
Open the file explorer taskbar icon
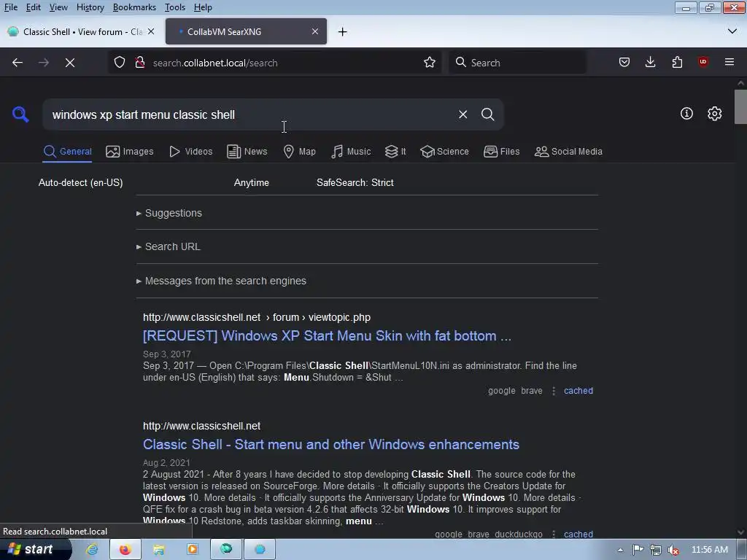[x=158, y=550]
